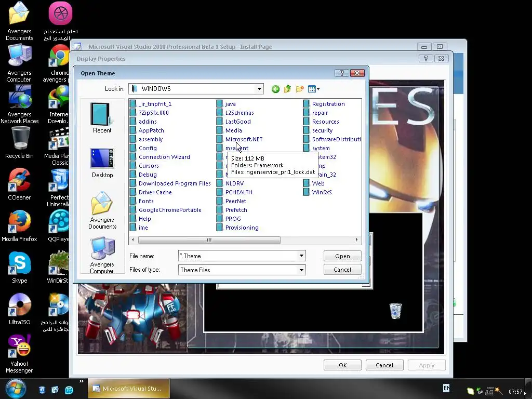Select the java folder
The image size is (532, 399).
point(227,104)
